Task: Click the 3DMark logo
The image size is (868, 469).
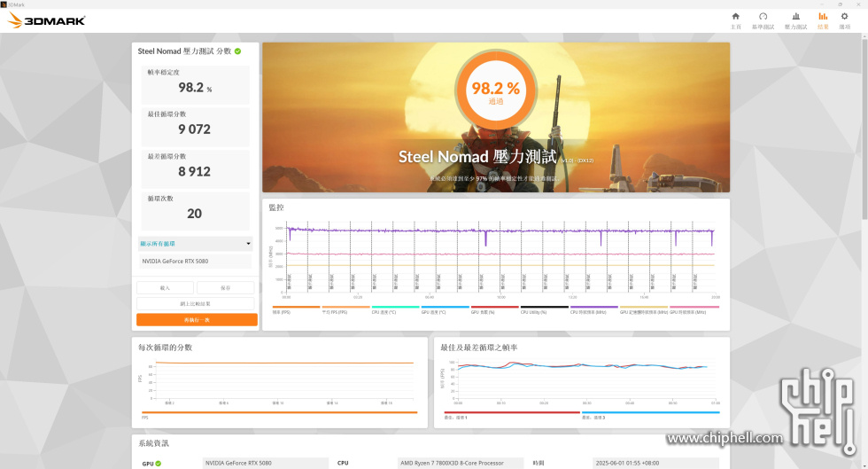Action: [46, 20]
